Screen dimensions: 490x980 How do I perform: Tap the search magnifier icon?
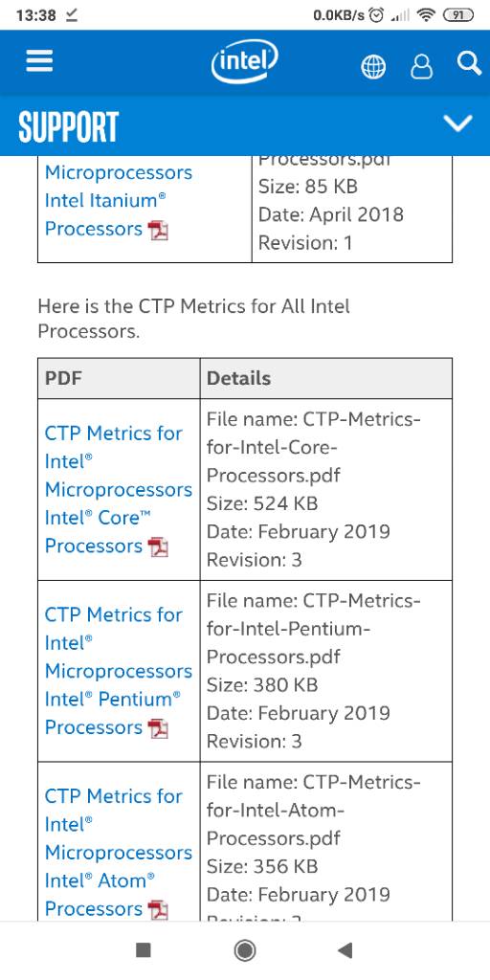[469, 64]
